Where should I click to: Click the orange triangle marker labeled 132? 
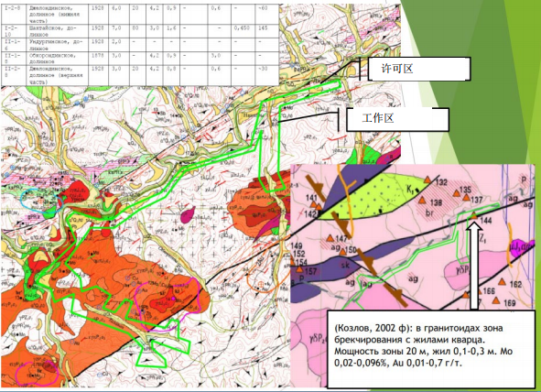pos(427,180)
